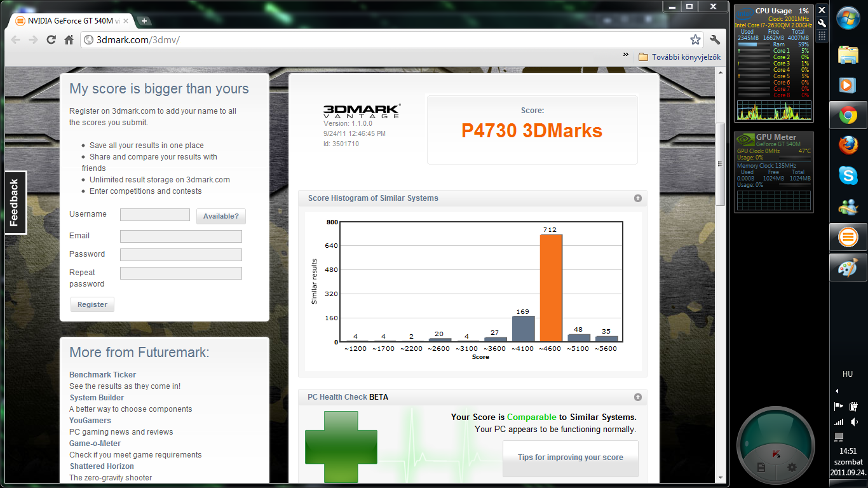The height and width of the screenshot is (488, 868).
Task: Click the 'Id: 3501710' result text
Action: (x=341, y=144)
